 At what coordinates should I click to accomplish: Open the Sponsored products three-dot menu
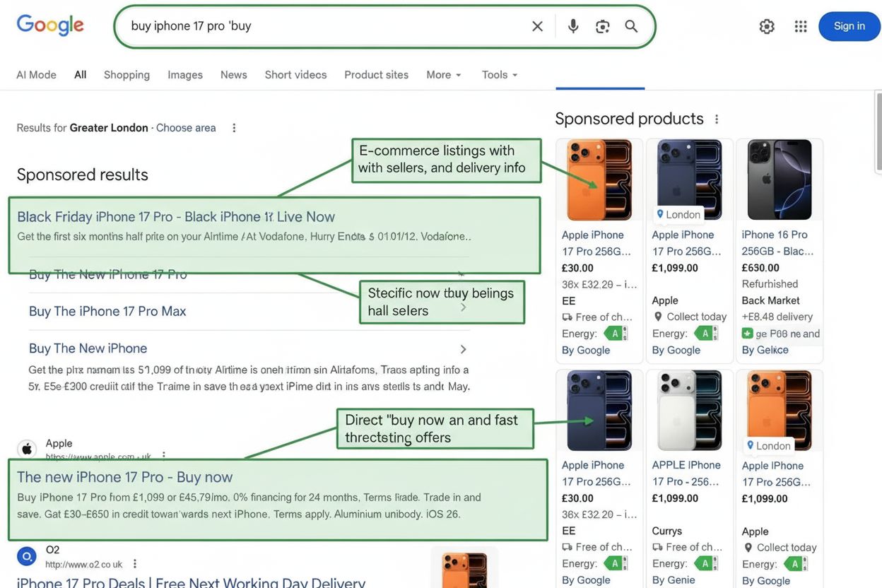pyautogui.click(x=716, y=118)
